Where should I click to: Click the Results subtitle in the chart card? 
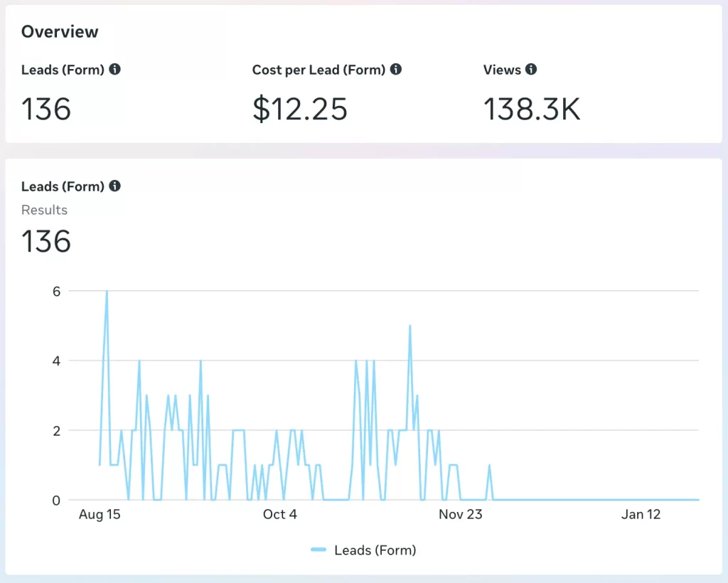44,210
